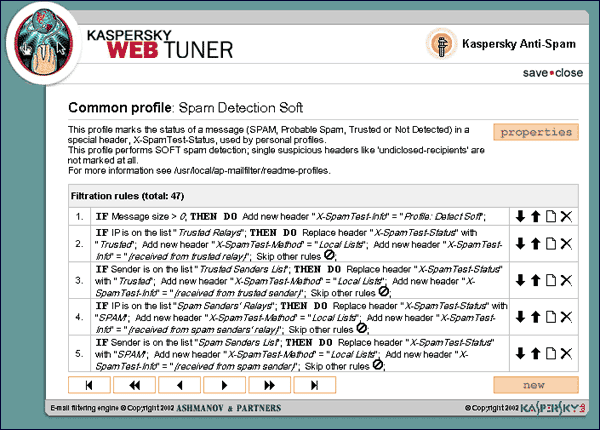
Task: Click the skip-rules icon in rule 4
Action: tap(361, 328)
